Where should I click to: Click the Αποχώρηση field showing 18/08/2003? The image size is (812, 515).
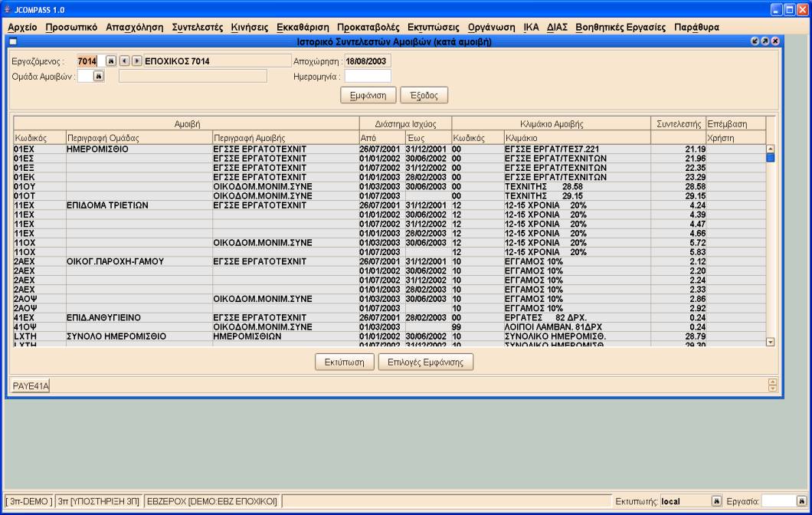[368, 61]
